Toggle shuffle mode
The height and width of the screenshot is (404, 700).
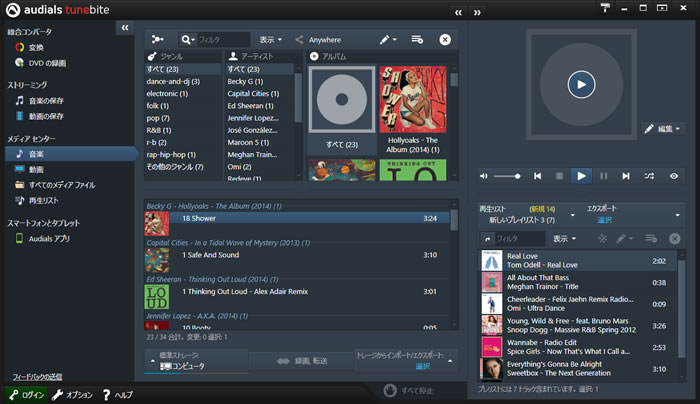tap(649, 176)
